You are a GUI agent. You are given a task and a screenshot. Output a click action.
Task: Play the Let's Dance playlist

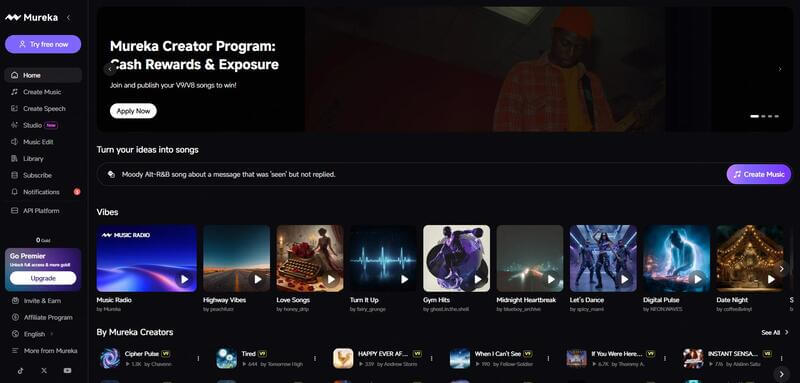point(624,279)
